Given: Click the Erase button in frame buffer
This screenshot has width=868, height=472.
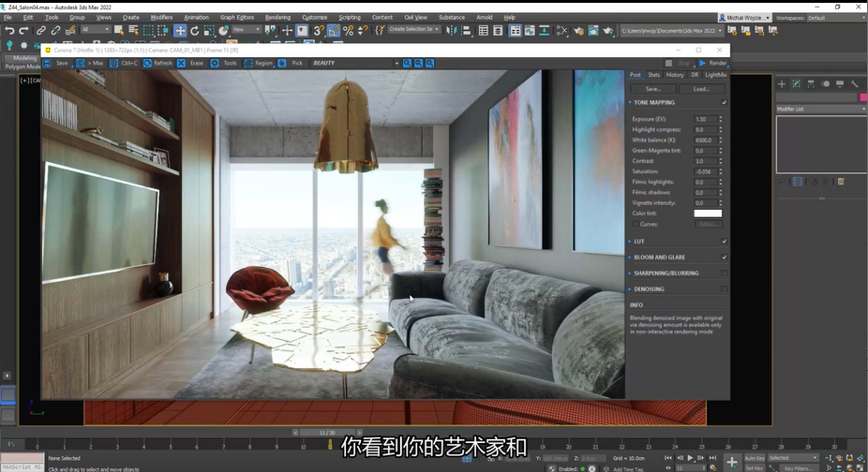Looking at the screenshot, I should (190, 63).
